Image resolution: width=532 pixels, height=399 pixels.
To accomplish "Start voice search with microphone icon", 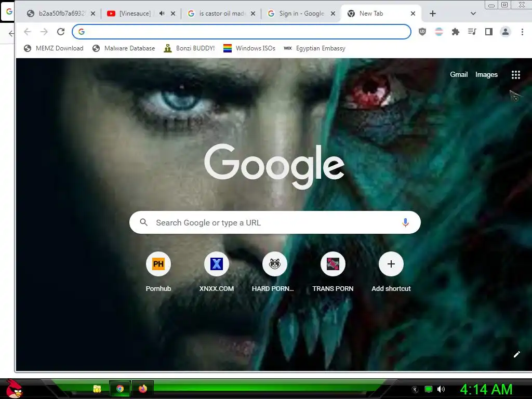I will (x=405, y=222).
